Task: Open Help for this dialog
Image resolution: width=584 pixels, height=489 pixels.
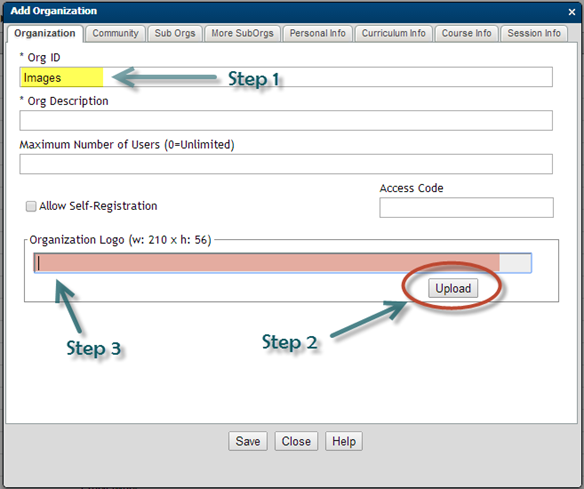Action: pos(344,441)
